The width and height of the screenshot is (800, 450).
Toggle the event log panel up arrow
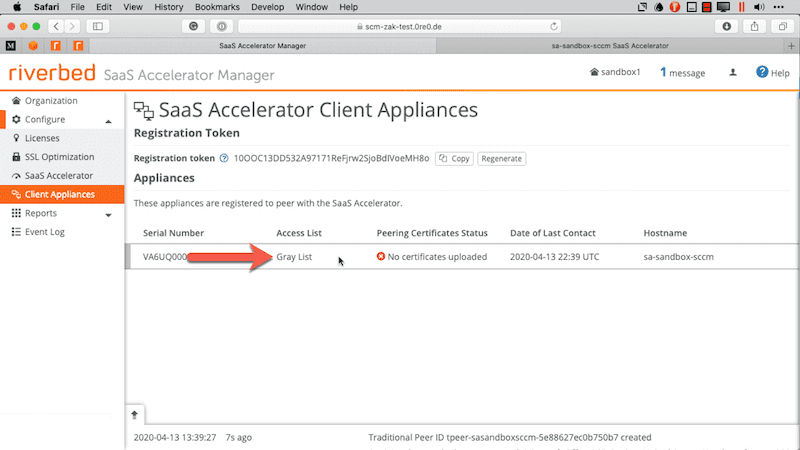point(135,415)
